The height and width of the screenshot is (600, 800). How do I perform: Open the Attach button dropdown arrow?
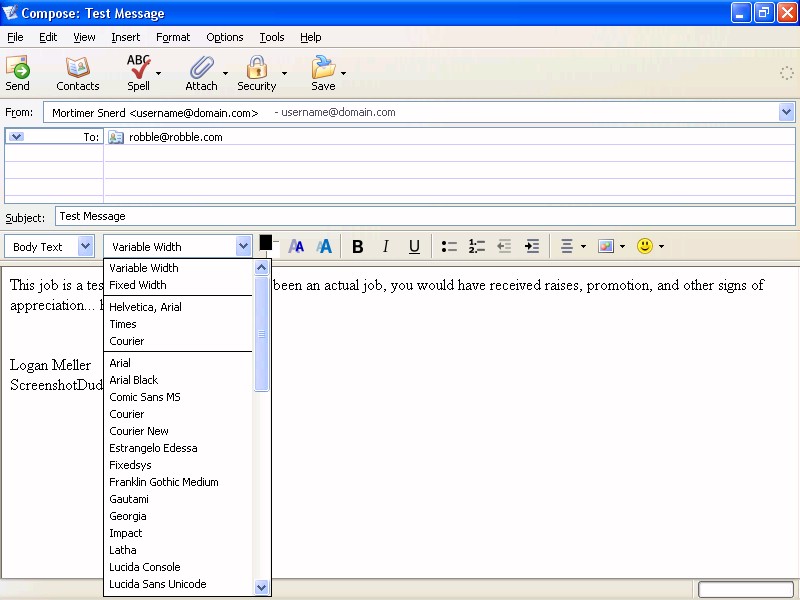click(x=226, y=73)
